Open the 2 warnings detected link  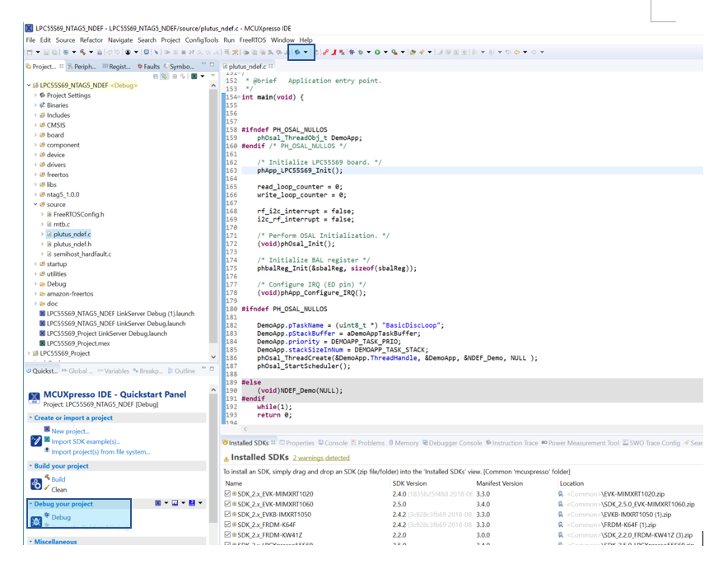321,457
